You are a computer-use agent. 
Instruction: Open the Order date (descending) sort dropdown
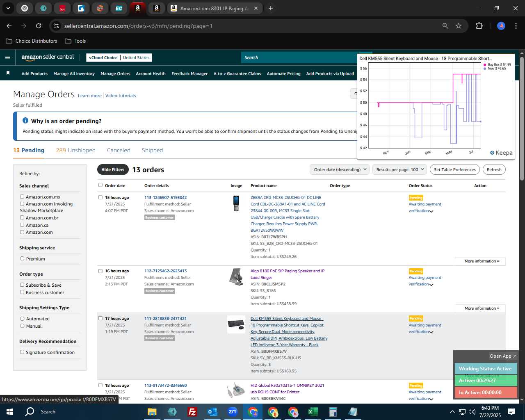click(x=340, y=169)
